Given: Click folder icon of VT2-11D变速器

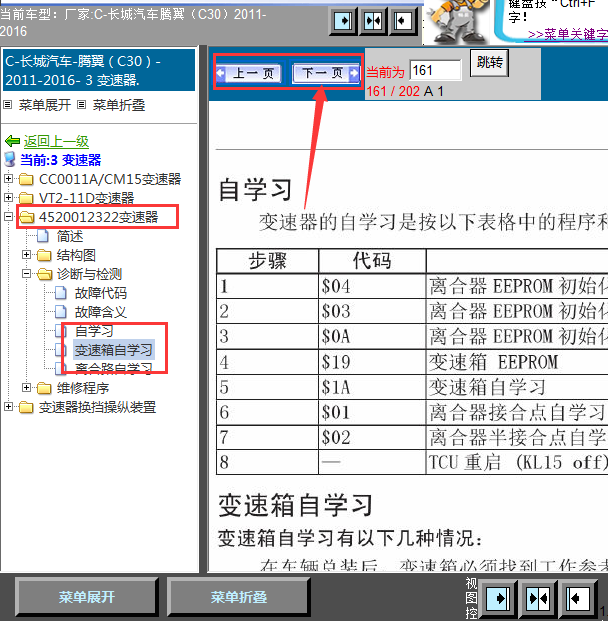Looking at the screenshot, I should (27, 198).
